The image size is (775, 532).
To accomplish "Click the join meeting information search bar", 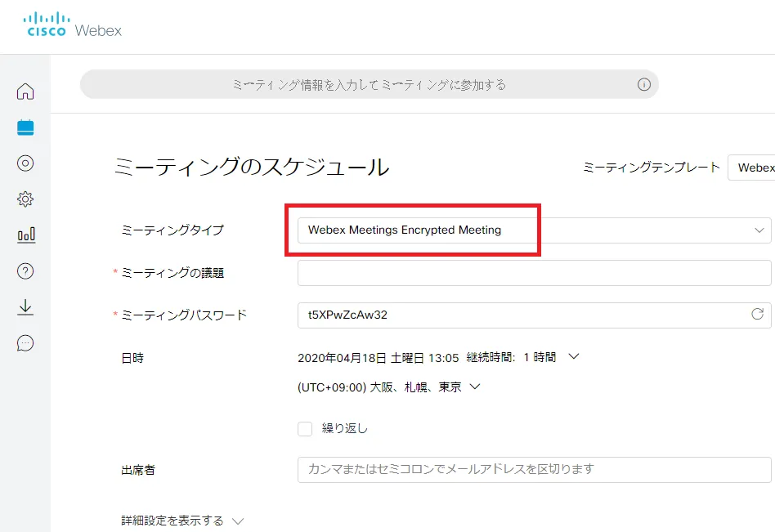I will point(368,85).
